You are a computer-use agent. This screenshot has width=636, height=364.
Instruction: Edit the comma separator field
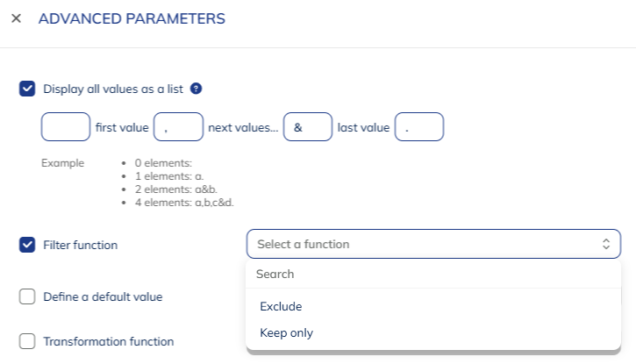pyautogui.click(x=178, y=127)
